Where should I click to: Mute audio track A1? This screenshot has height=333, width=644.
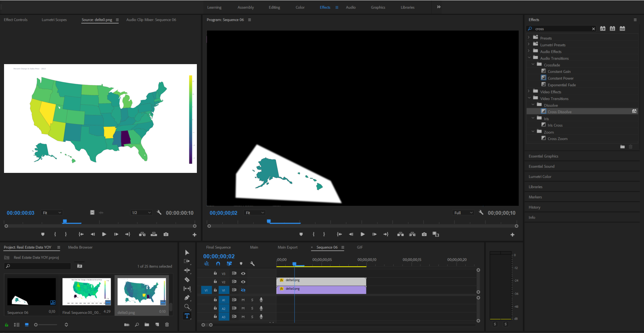(243, 300)
